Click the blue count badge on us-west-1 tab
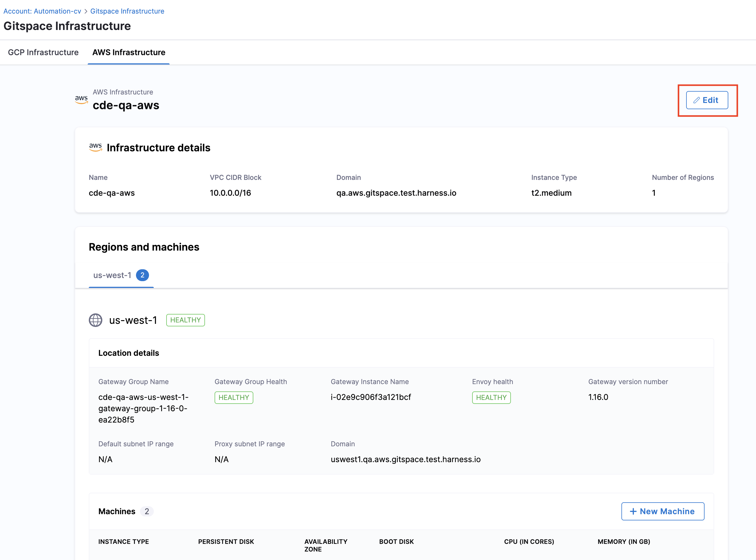This screenshot has width=756, height=560. pyautogui.click(x=142, y=275)
